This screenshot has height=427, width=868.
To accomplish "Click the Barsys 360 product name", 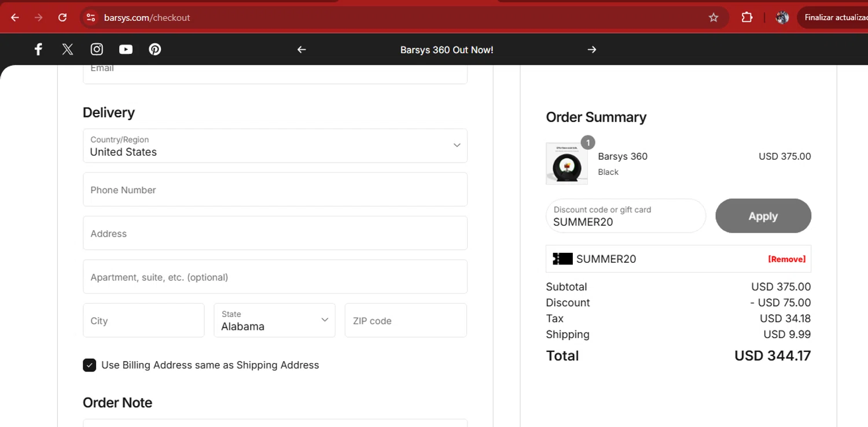I will tap(623, 156).
